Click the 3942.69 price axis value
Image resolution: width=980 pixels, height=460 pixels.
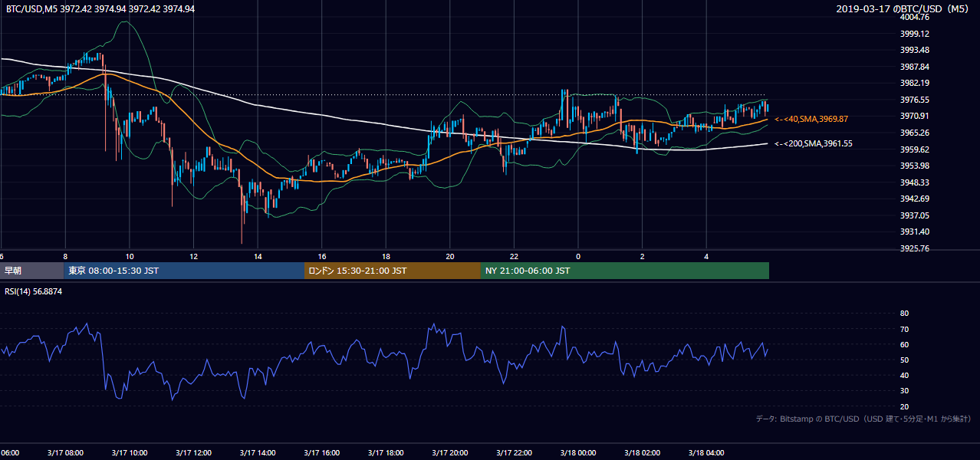pos(915,199)
